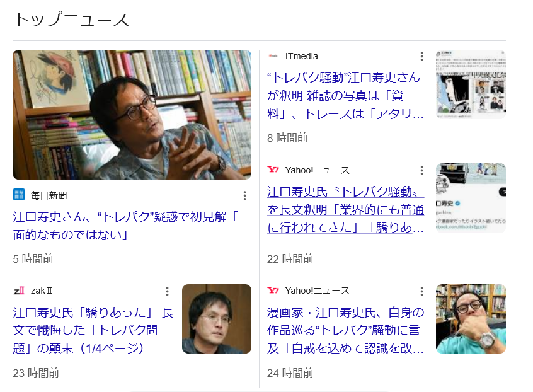Click thumbnail of man in teal shirt
Image resolution: width=533 pixels, height=392 pixels.
[x=471, y=319]
